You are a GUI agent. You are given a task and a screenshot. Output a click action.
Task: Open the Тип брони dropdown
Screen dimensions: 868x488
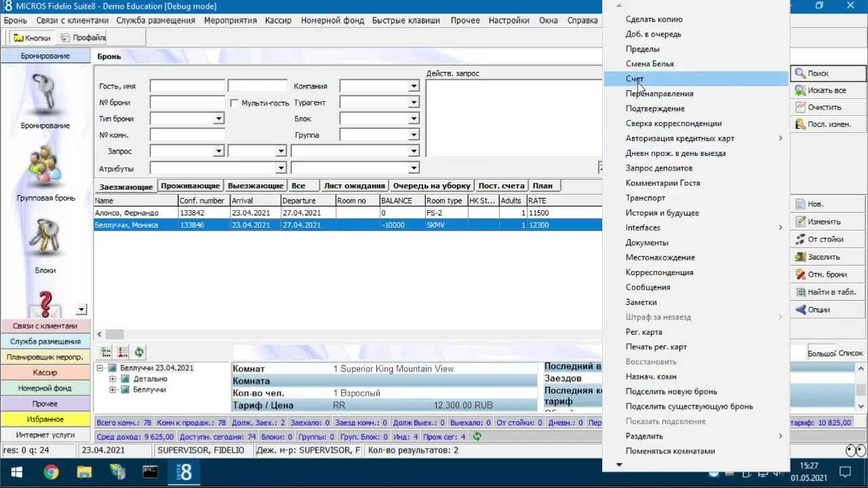click(x=218, y=119)
